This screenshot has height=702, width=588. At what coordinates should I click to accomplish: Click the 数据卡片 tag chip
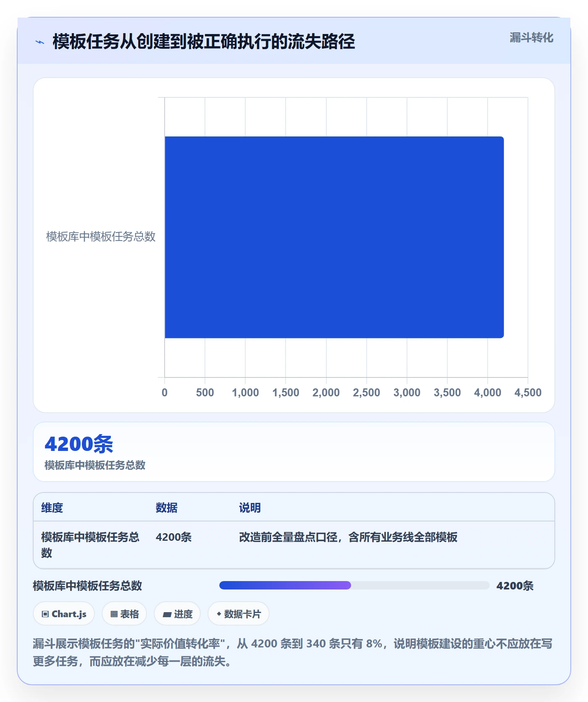coord(239,614)
